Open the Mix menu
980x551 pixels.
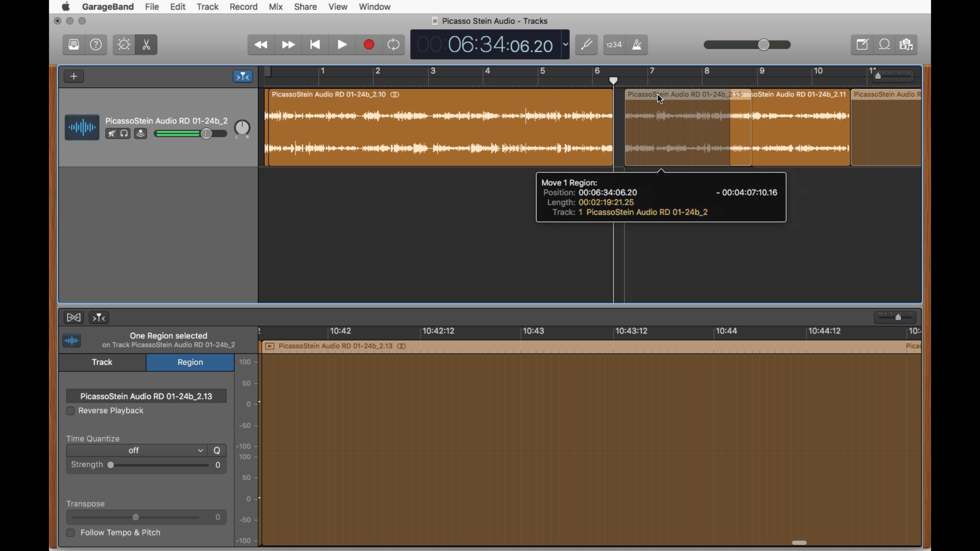coord(276,7)
